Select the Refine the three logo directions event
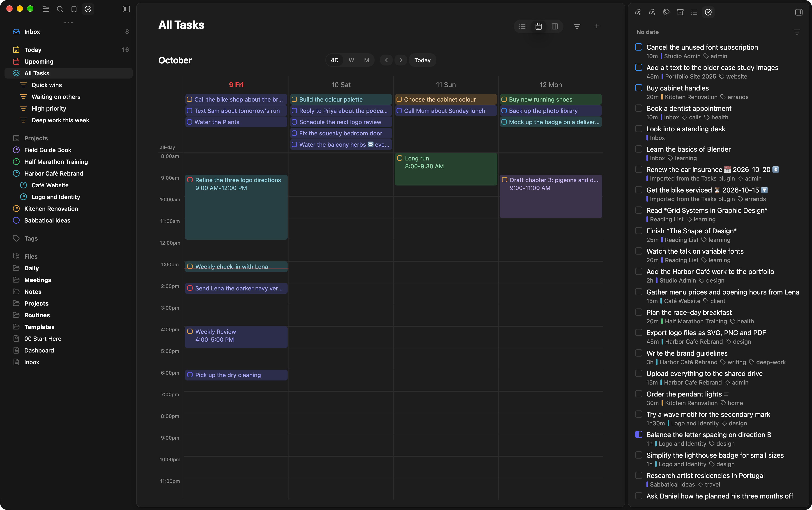 [x=236, y=207]
